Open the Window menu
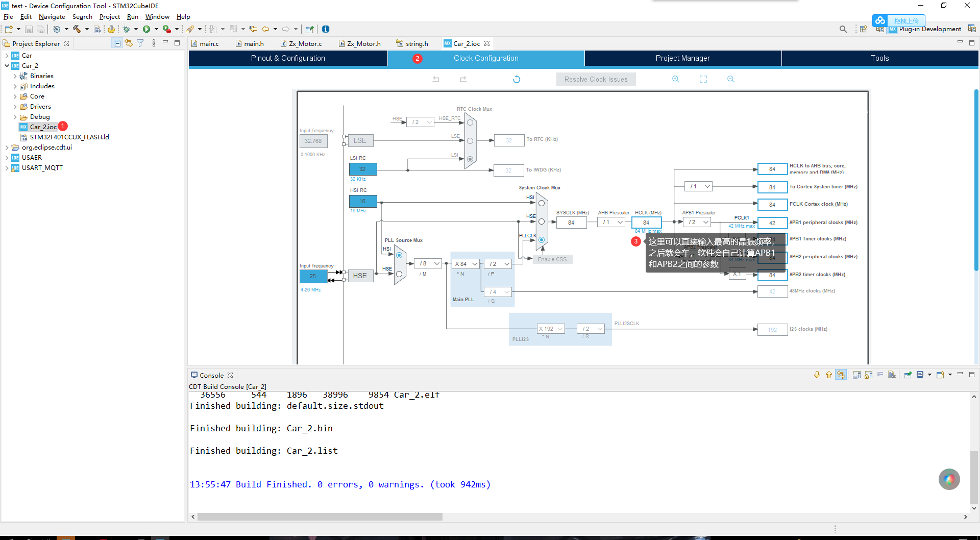 click(x=157, y=16)
